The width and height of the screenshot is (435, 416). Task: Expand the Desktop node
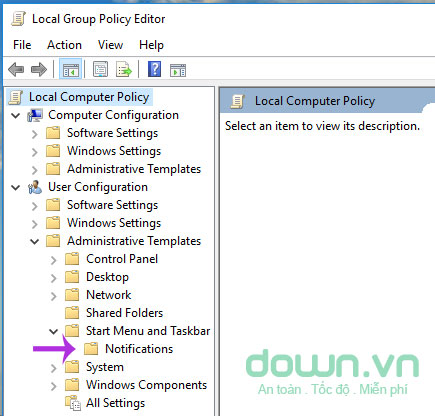pyautogui.click(x=53, y=278)
